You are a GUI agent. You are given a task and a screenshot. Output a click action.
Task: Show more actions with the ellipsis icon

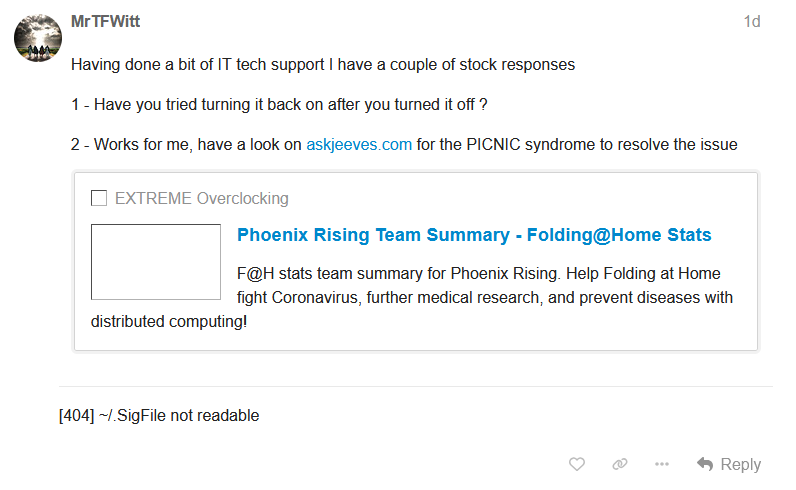pos(662,464)
